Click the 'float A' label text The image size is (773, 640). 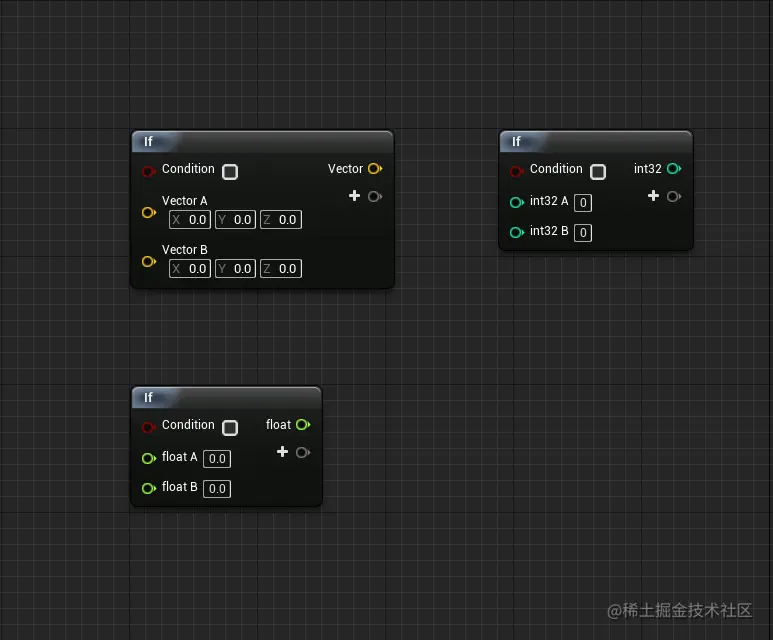point(179,457)
